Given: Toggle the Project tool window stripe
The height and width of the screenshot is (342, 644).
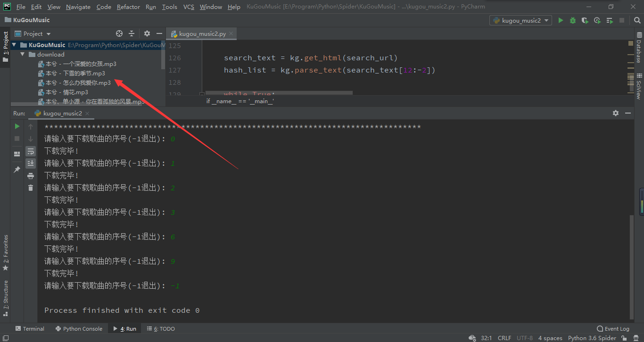Looking at the screenshot, I should click(x=6, y=47).
